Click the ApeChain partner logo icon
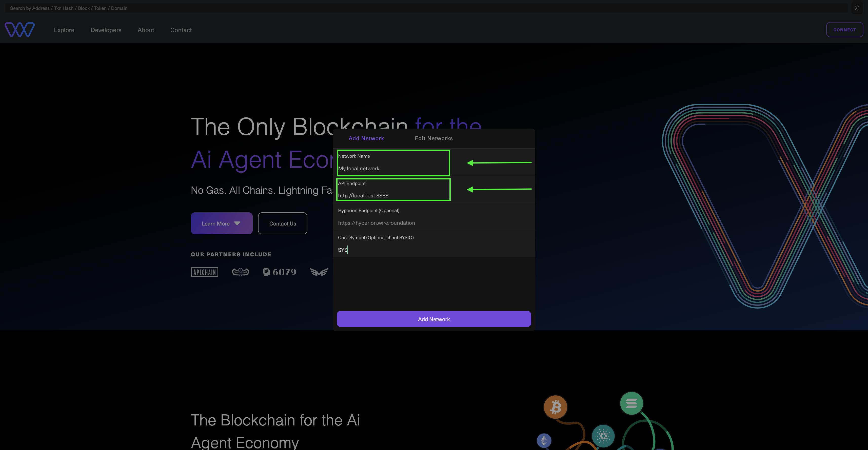This screenshot has height=450, width=868. pyautogui.click(x=204, y=272)
